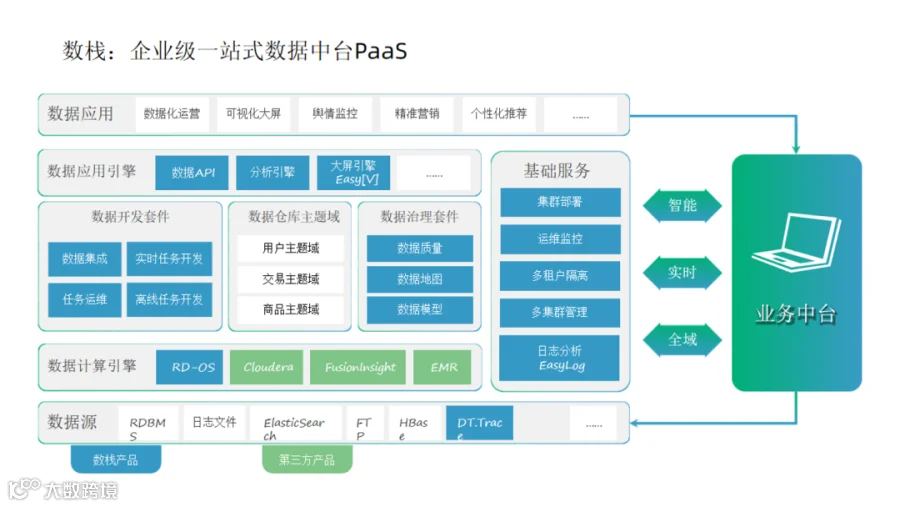900x507 pixels.
Task: Click the 数据集成 box
Action: 84,259
